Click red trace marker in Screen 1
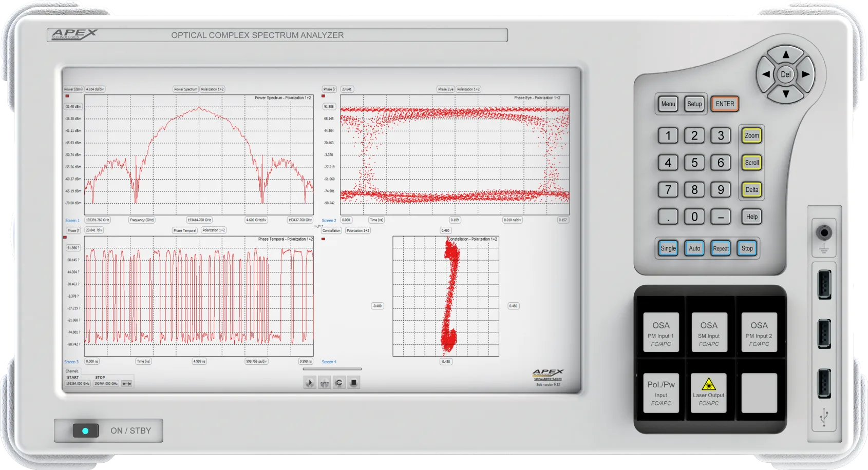868x470 pixels. coord(67,96)
